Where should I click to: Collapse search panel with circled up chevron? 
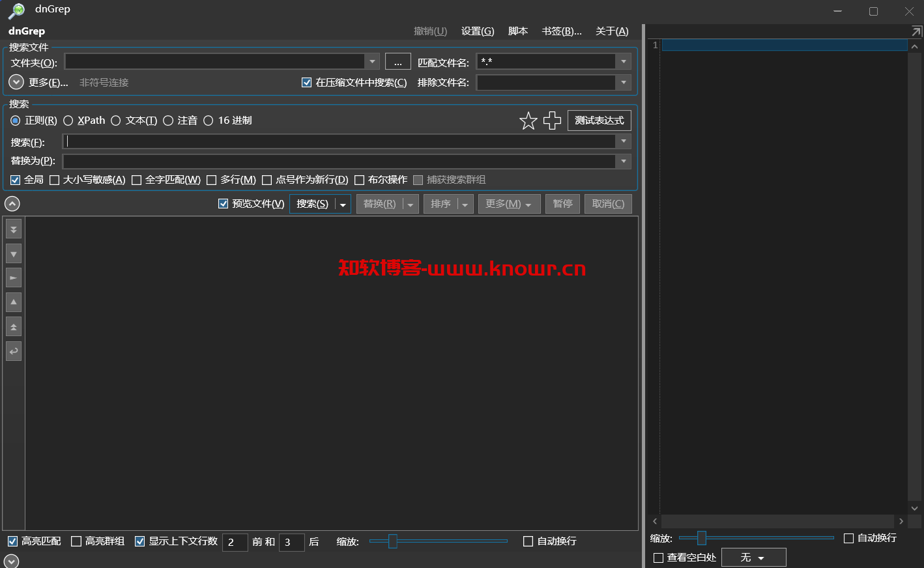coord(12,204)
